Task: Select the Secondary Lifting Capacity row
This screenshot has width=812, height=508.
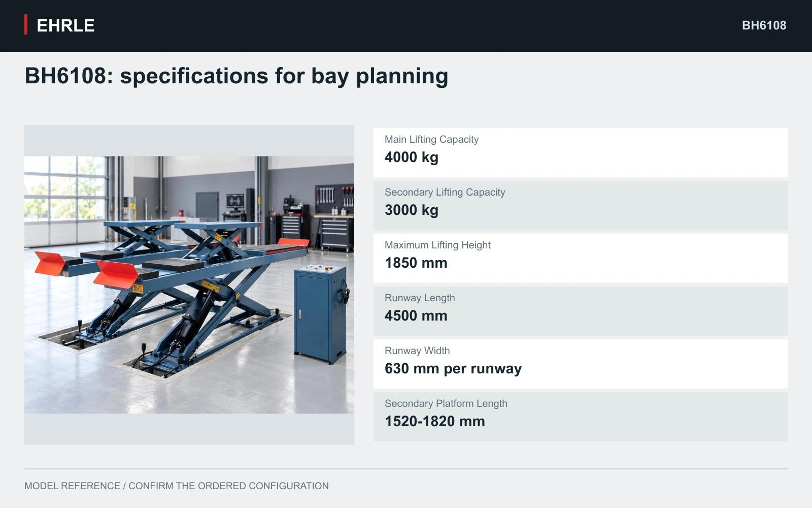Action: click(x=581, y=205)
